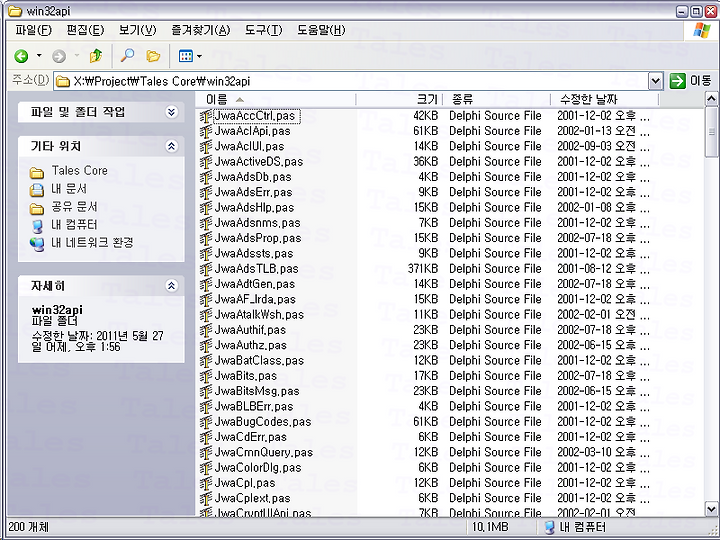Select JwaActiveDS.pas file icon

click(x=206, y=162)
